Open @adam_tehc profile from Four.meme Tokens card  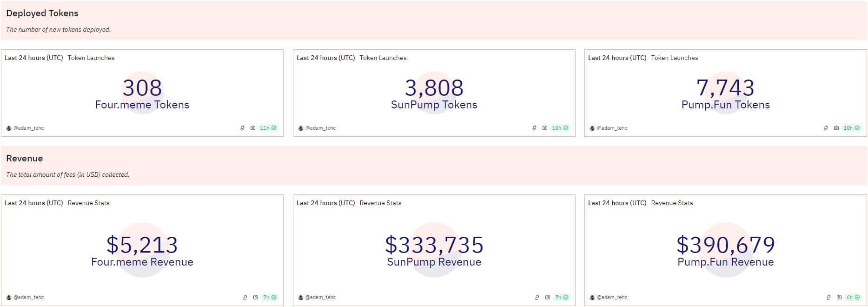click(28, 127)
